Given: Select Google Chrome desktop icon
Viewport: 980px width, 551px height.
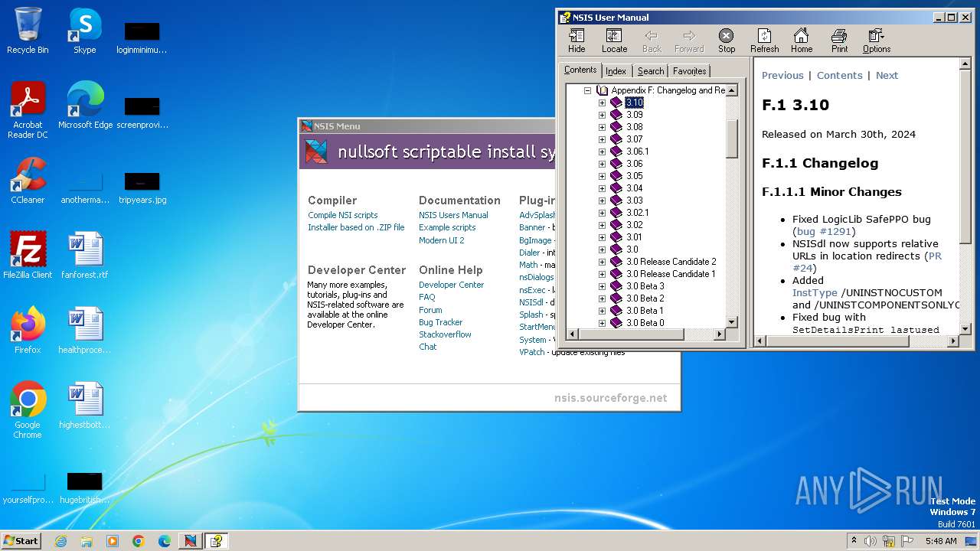Looking at the screenshot, I should [x=28, y=410].
